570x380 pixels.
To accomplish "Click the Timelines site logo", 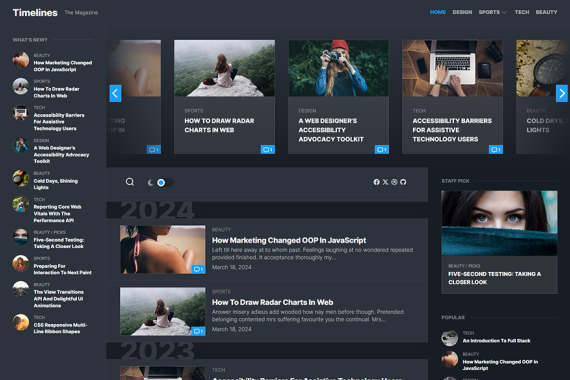I will (35, 13).
